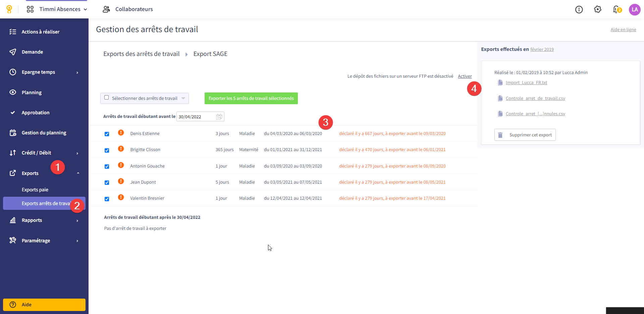644x314 pixels.
Task: Uncheck the Jean Dupont row checkbox
Action: (x=107, y=183)
